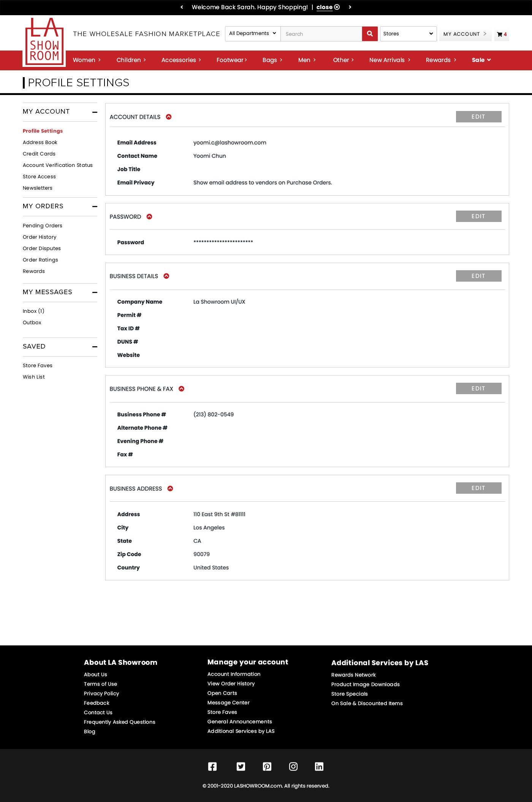The height and width of the screenshot is (802, 532).
Task: Open the All Departments dropdown
Action: click(252, 33)
